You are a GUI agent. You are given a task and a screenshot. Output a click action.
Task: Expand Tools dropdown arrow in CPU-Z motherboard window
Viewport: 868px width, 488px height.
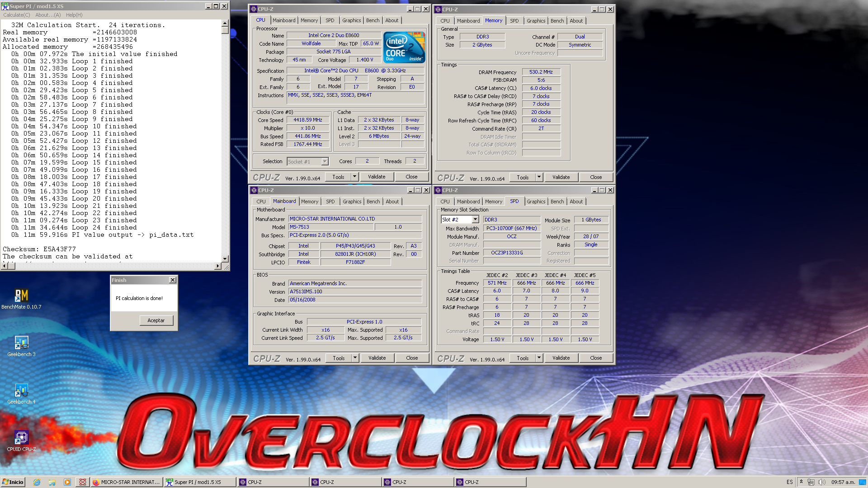355,358
